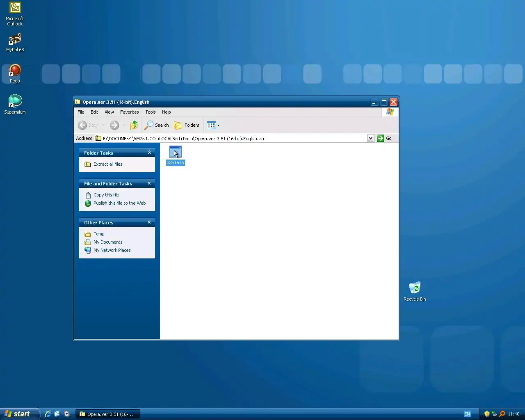This screenshot has width=525, height=420.
Task: Maximize the Opera.ver.3.51 window
Action: click(384, 102)
